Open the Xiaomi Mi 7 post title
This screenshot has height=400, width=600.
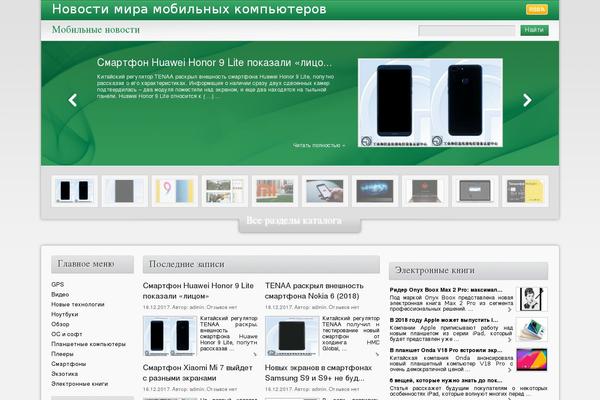click(x=197, y=373)
